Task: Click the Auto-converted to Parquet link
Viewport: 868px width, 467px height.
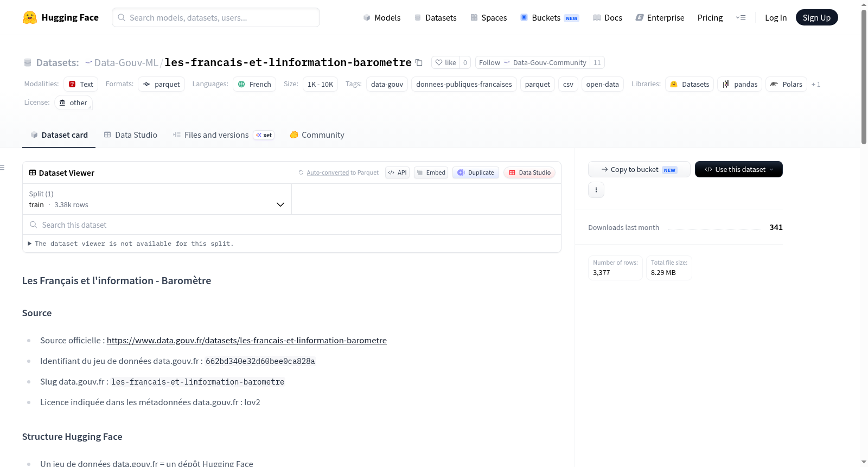Action: click(x=328, y=172)
